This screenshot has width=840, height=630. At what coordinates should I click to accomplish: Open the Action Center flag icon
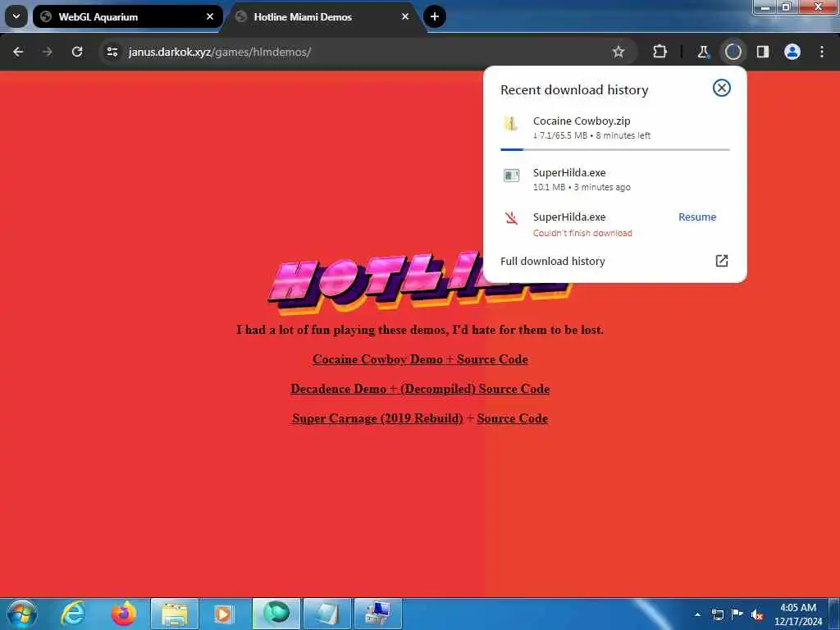[x=737, y=614]
